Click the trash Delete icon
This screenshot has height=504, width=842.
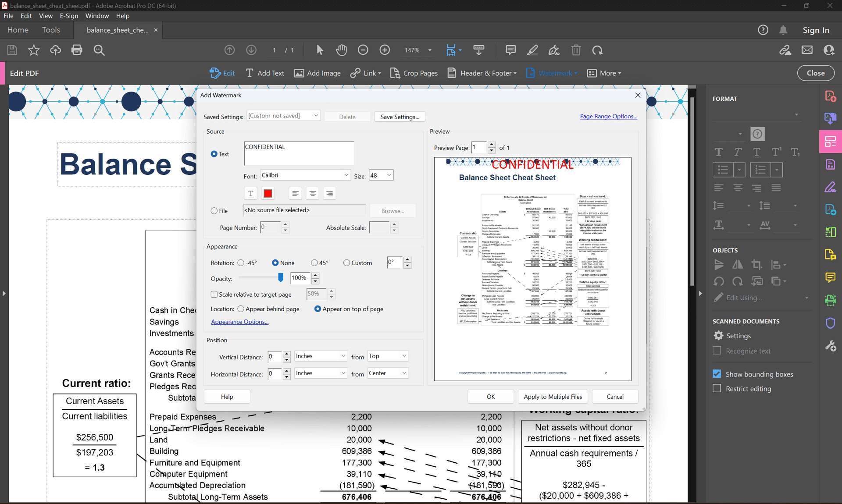coord(576,50)
